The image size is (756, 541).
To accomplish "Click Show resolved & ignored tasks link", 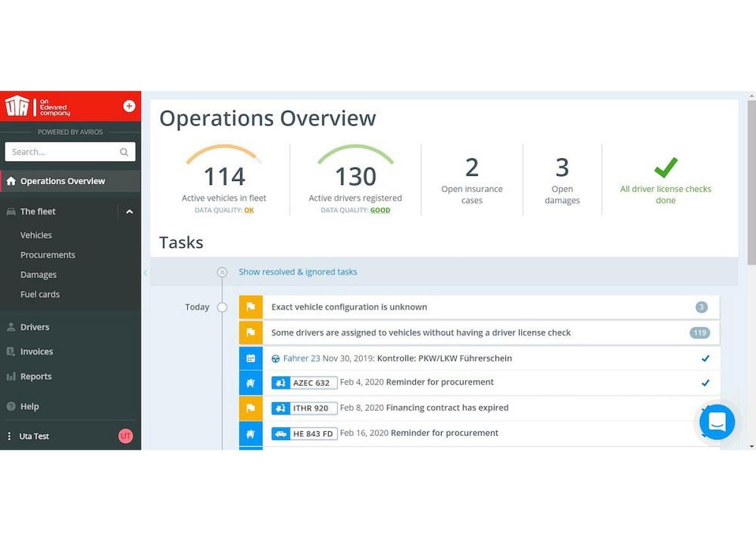I will click(x=298, y=272).
